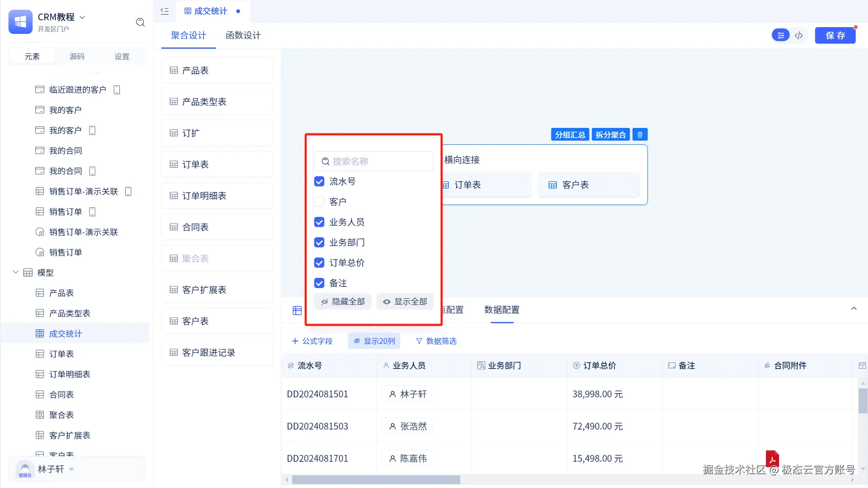Collapse the 模型 tree node

pyautogui.click(x=16, y=272)
